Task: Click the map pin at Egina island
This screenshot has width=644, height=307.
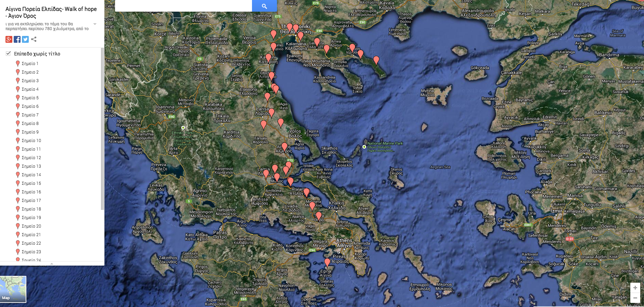Action: pos(327,262)
